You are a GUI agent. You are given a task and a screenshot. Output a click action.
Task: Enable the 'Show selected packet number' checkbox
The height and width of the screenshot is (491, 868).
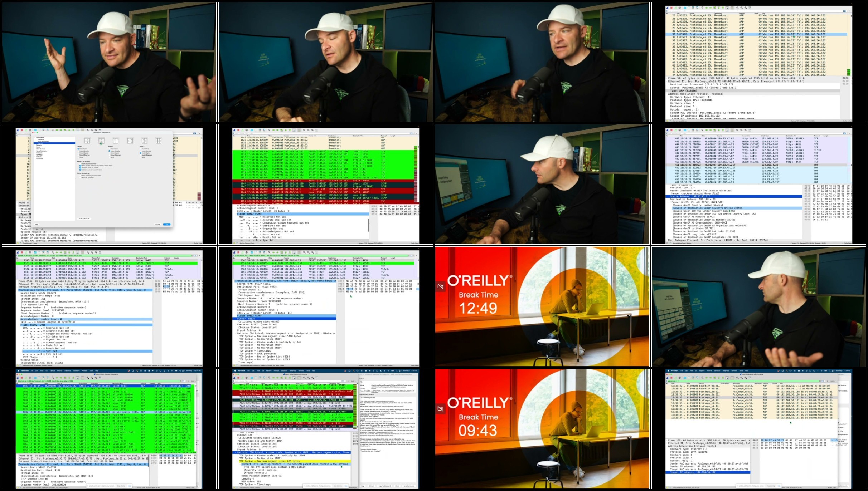(x=80, y=176)
